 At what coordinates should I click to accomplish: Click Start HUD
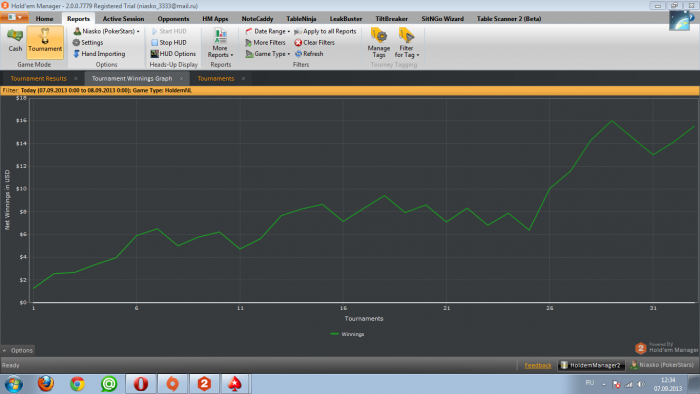click(x=169, y=31)
